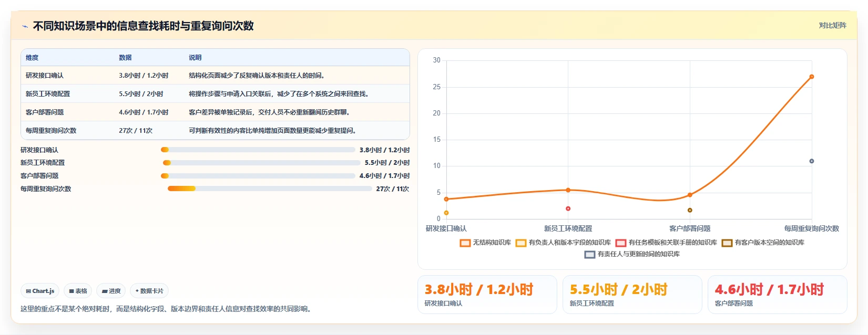The image size is (868, 335).
Task: Click table value 27次 / 11次
Action: tap(136, 131)
